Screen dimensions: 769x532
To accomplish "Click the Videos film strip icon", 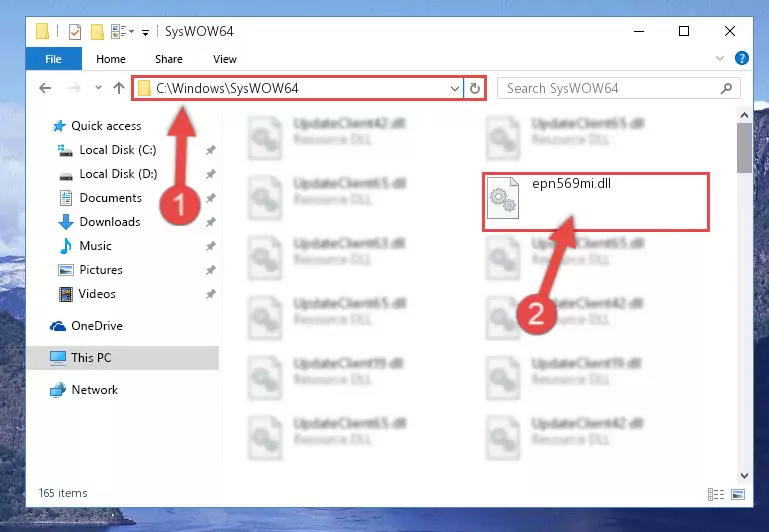I will [x=66, y=294].
